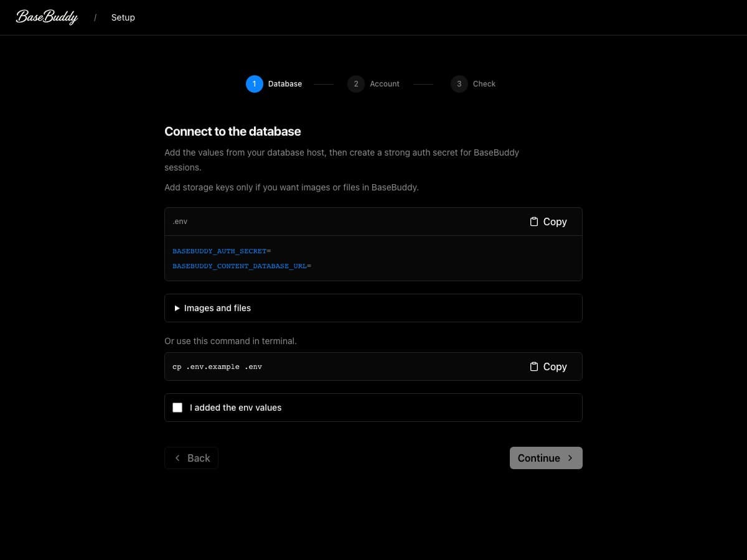This screenshot has height=560, width=747.
Task: Click the 'cp .env.example .env' command text
Action: (x=217, y=367)
